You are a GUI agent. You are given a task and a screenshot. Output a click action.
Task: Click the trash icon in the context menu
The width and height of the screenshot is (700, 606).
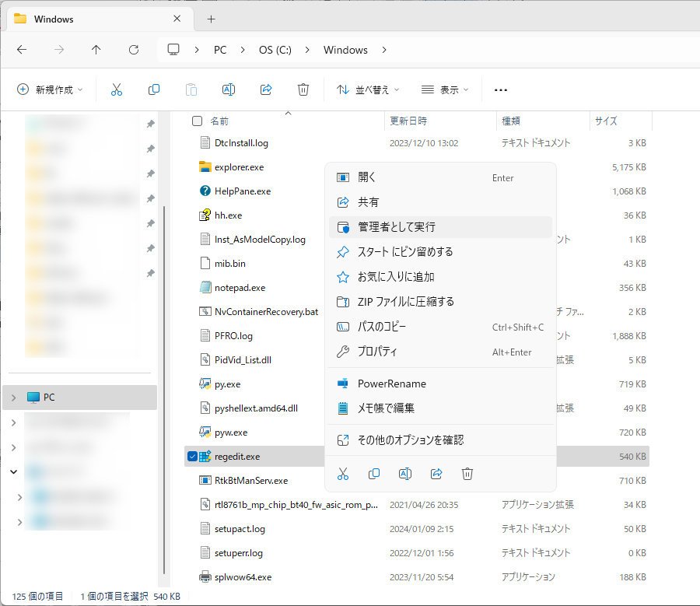[x=467, y=474]
